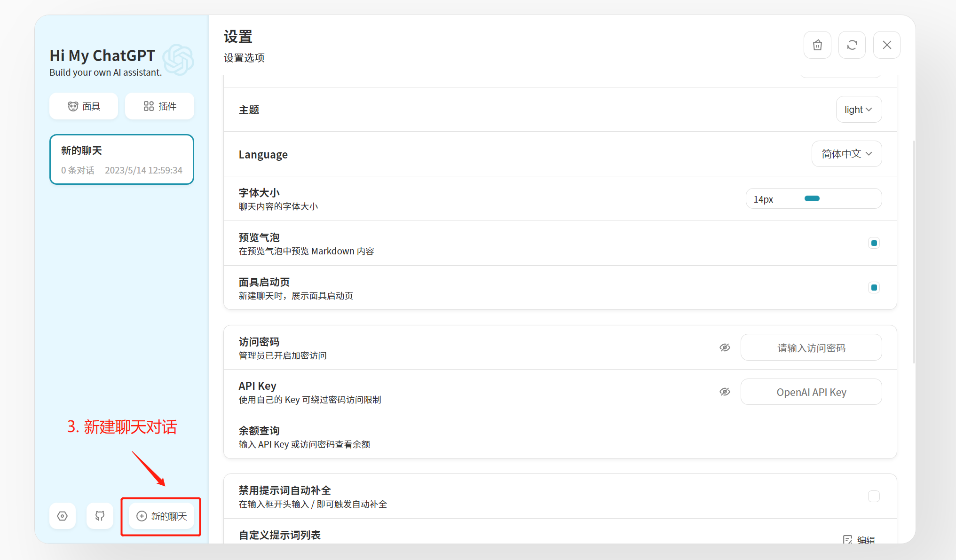Click the refresh/reset settings icon
The width and height of the screenshot is (956, 560).
tap(852, 45)
